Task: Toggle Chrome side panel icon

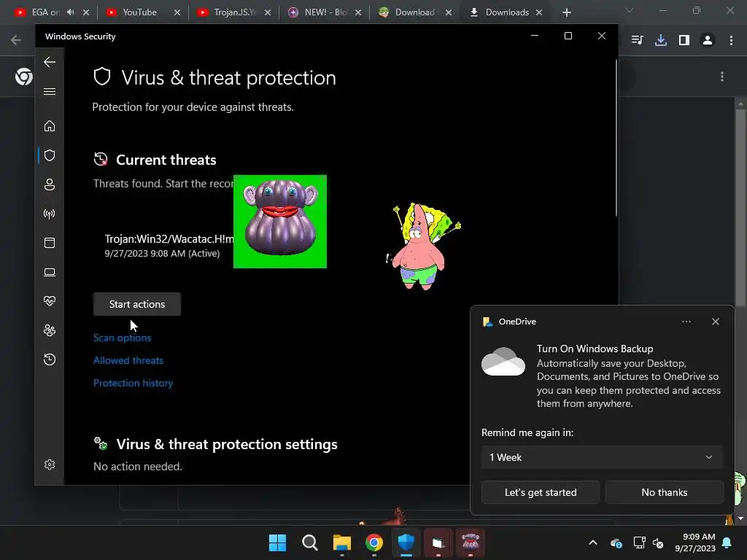Action: click(x=684, y=40)
